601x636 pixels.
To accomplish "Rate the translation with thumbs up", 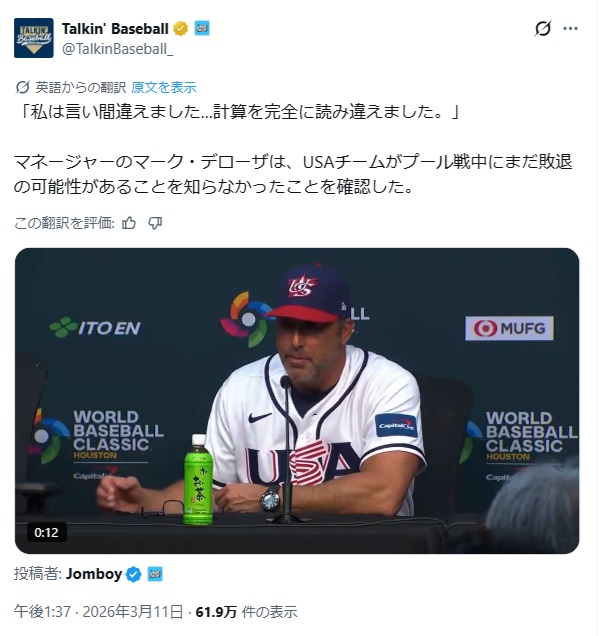I will point(130,224).
